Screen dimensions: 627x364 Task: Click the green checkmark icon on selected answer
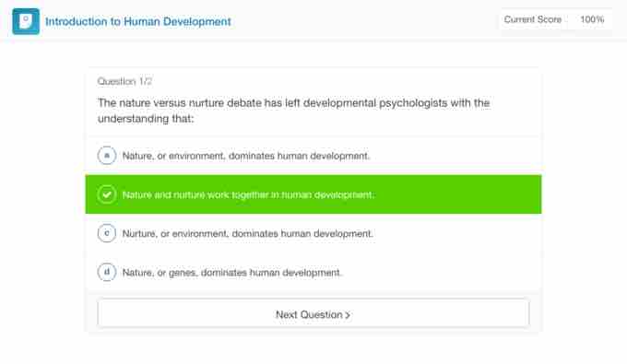click(x=107, y=194)
